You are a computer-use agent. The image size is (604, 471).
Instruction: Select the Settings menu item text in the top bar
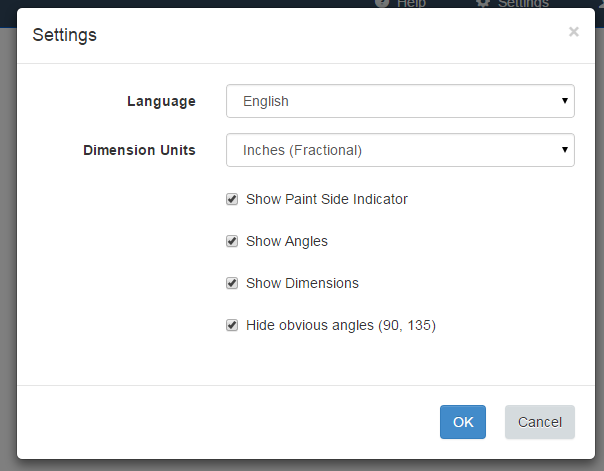(523, 3)
